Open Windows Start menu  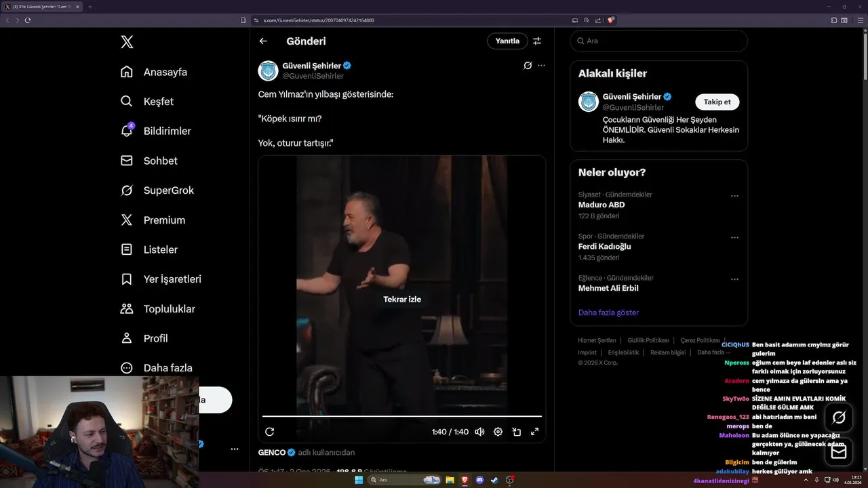coord(359,480)
